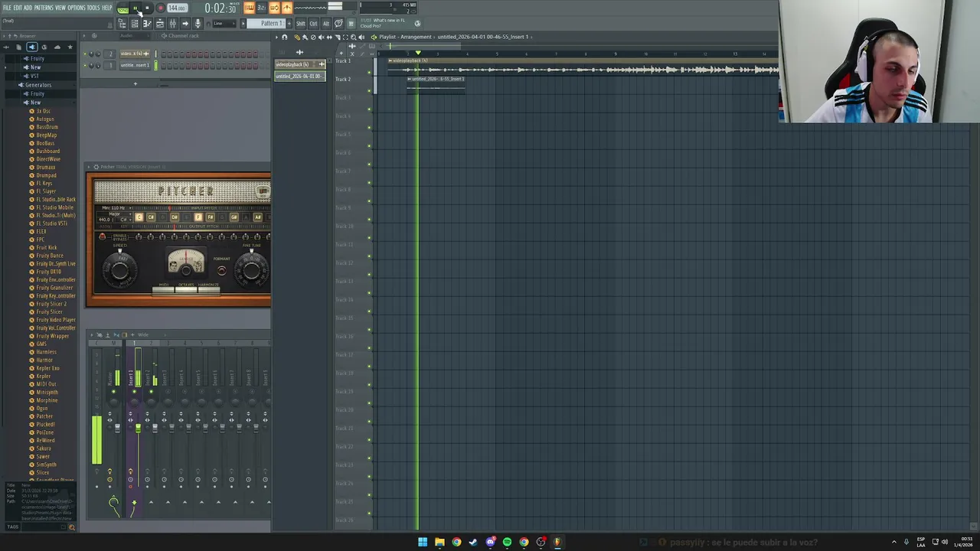Click the Alt key button
980x551 pixels.
coord(325,24)
